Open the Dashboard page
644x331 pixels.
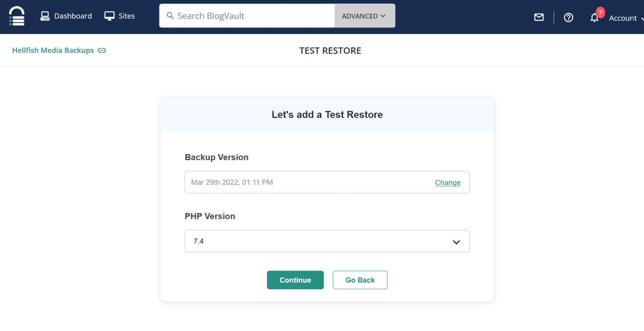(66, 16)
